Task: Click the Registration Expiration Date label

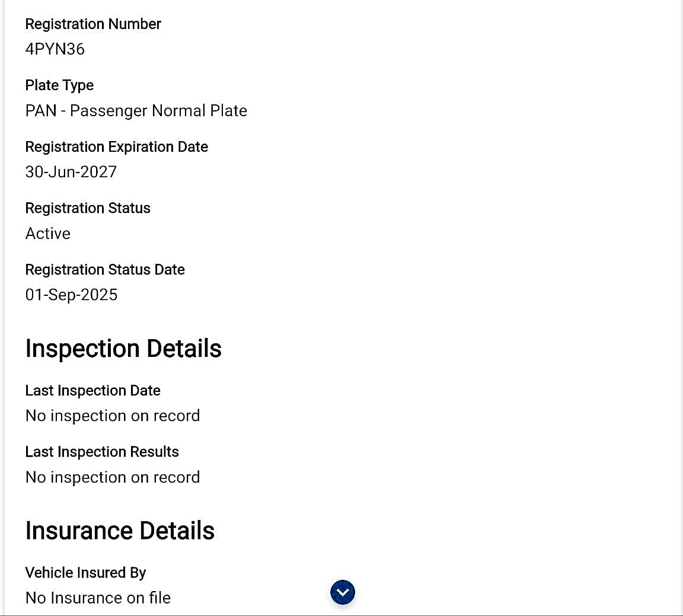Action: [116, 147]
